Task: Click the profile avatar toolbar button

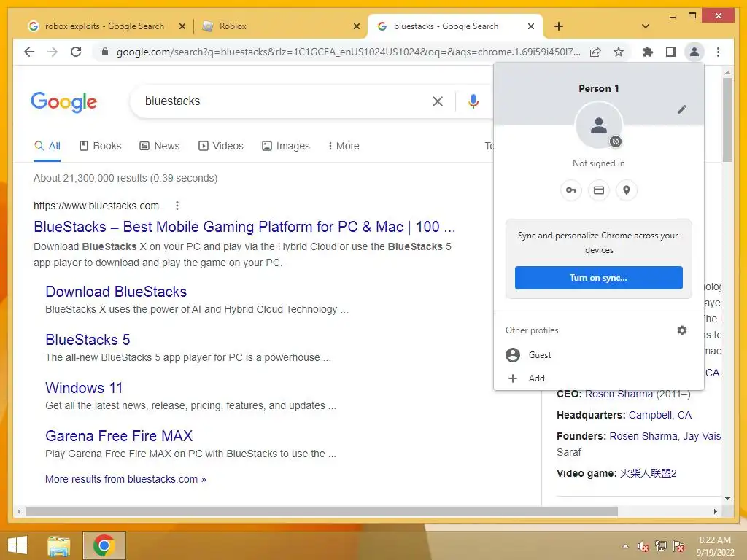Action: click(x=694, y=52)
